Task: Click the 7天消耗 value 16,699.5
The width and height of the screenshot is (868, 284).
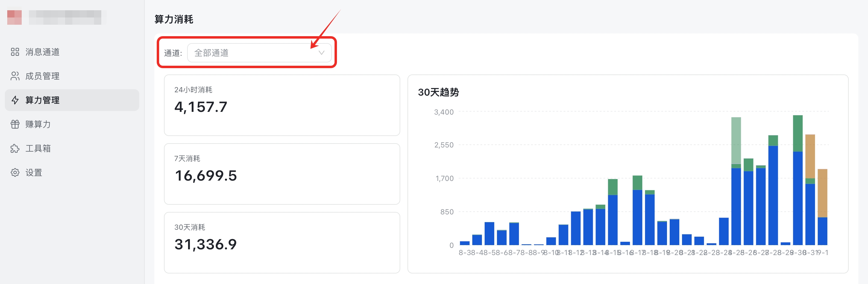Action: 206,175
